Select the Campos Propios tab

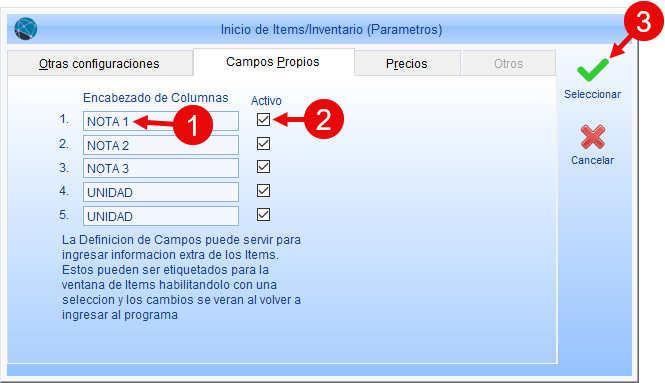click(274, 62)
